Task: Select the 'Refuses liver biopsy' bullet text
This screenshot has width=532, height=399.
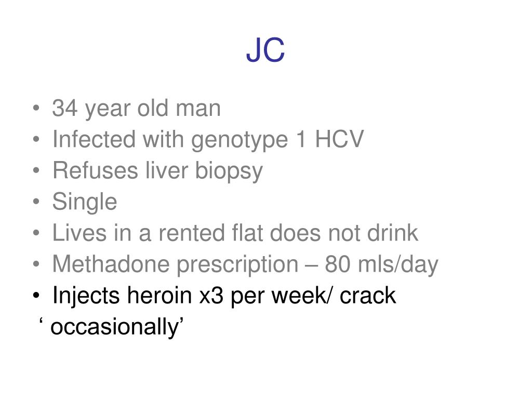Action: click(x=157, y=170)
